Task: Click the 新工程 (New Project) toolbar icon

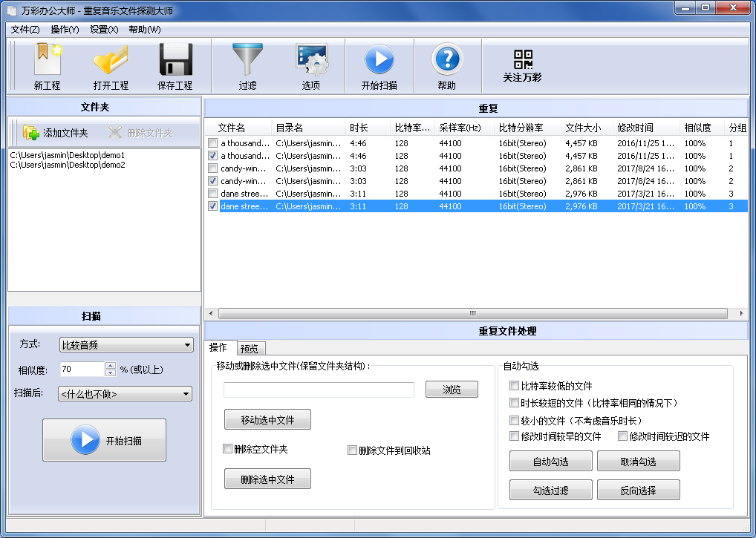Action: tap(47, 59)
